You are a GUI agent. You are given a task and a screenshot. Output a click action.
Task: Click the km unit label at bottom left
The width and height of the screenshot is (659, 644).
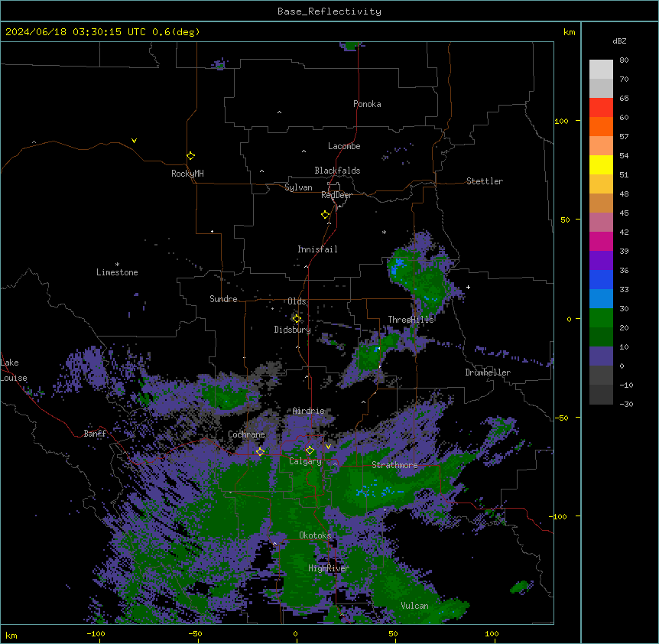11,635
